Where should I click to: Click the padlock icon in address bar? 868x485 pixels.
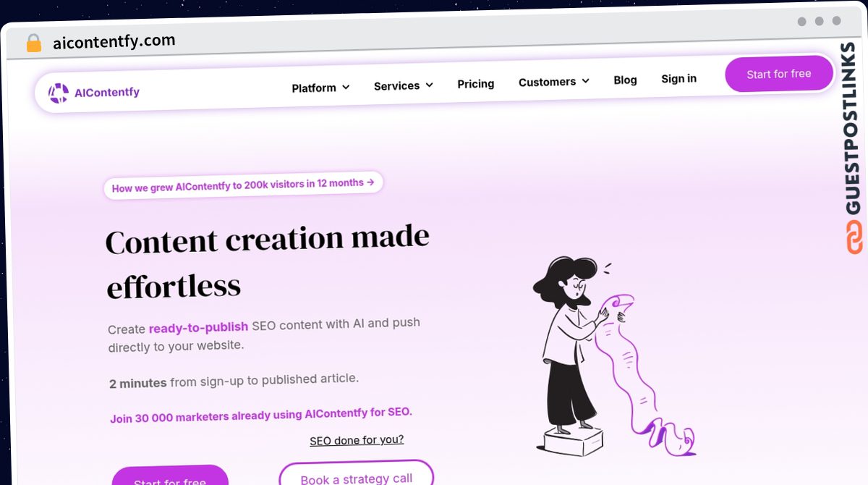(x=34, y=43)
